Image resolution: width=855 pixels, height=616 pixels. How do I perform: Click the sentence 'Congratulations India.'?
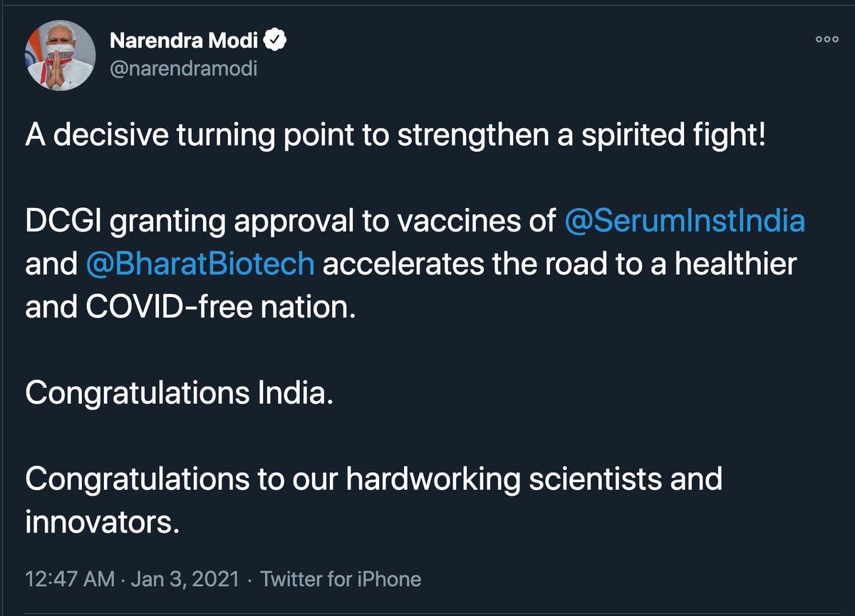point(179,394)
